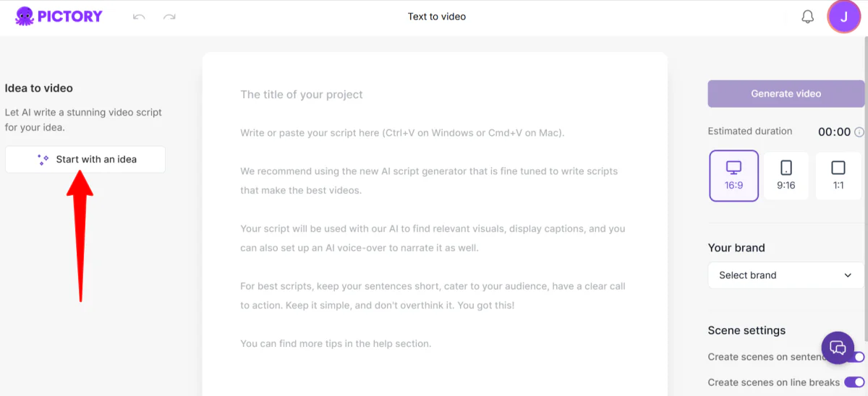Click the Pictory octopus logo
Screen dimensions: 868x396
point(25,16)
